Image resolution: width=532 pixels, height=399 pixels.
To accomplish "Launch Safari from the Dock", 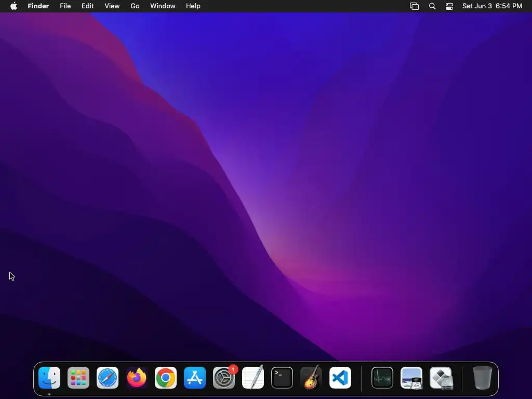I will click(x=108, y=378).
